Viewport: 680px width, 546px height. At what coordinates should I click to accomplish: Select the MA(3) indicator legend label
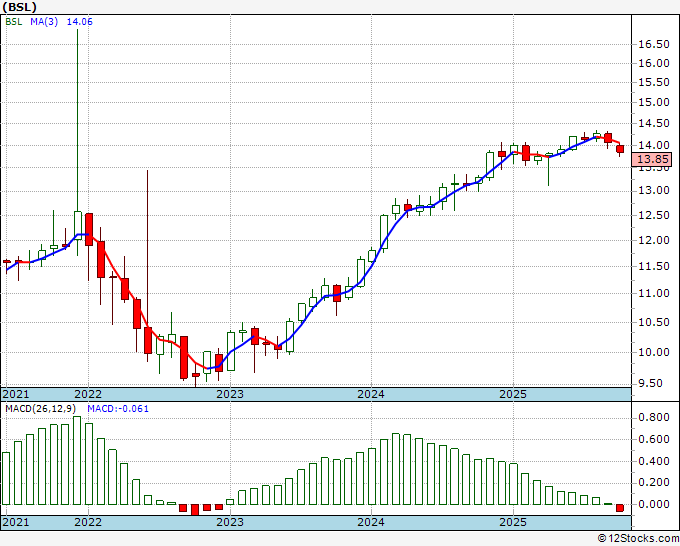coord(44,22)
